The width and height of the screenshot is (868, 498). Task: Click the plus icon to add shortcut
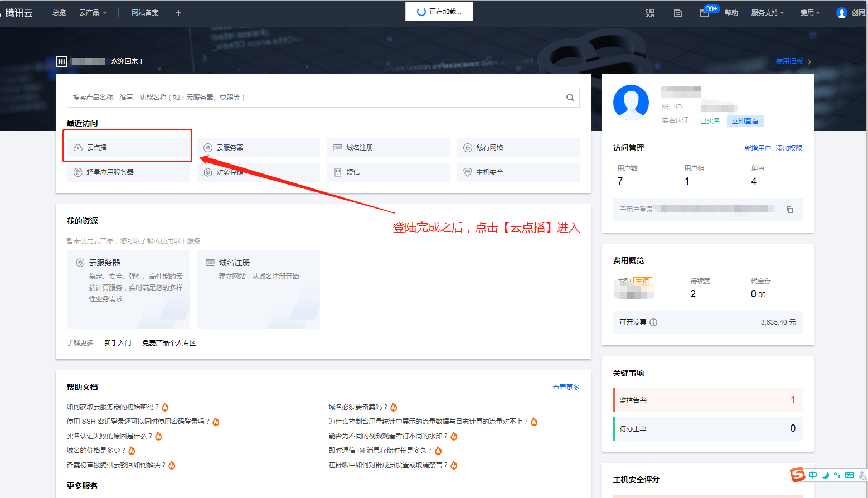(178, 13)
